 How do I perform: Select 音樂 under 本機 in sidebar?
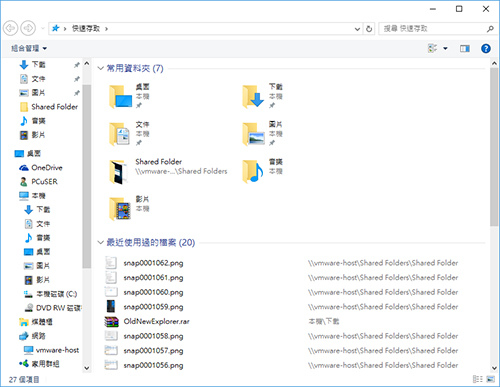click(37, 238)
